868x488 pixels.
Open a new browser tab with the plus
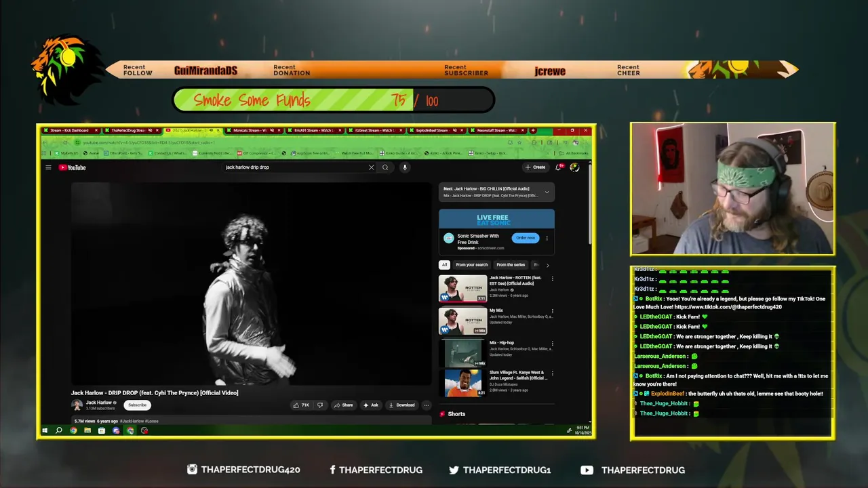pos(533,130)
